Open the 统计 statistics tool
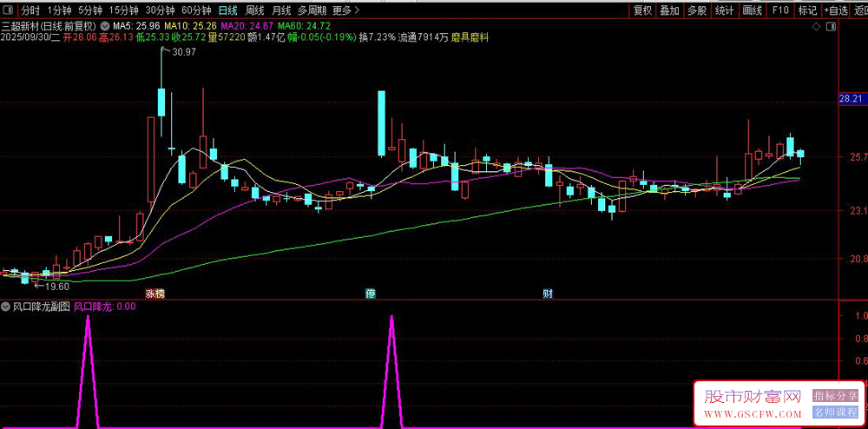Image resolution: width=868 pixels, height=429 pixels. [724, 10]
